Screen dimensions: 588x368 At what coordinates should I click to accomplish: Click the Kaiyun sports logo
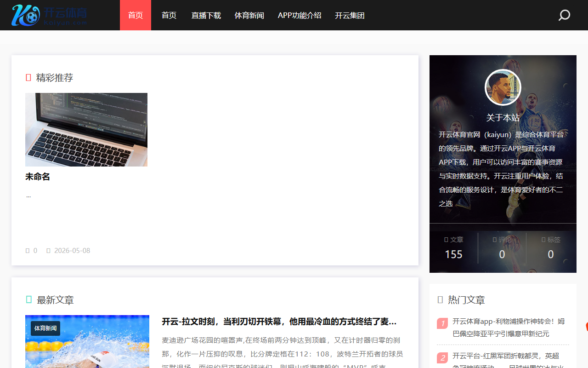click(49, 15)
